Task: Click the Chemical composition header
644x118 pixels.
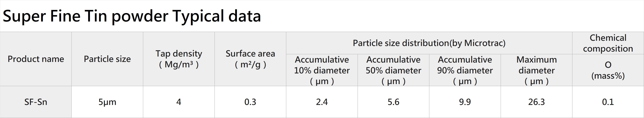Action: 608,43
